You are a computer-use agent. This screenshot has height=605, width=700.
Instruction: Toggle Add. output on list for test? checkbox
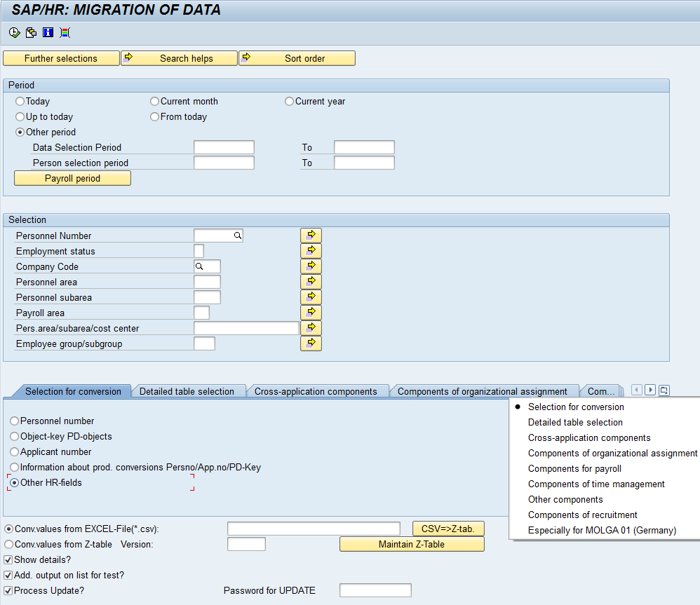[8, 576]
